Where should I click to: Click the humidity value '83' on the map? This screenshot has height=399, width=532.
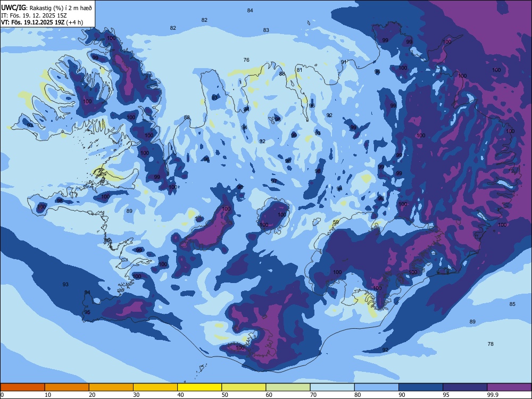click(266, 30)
